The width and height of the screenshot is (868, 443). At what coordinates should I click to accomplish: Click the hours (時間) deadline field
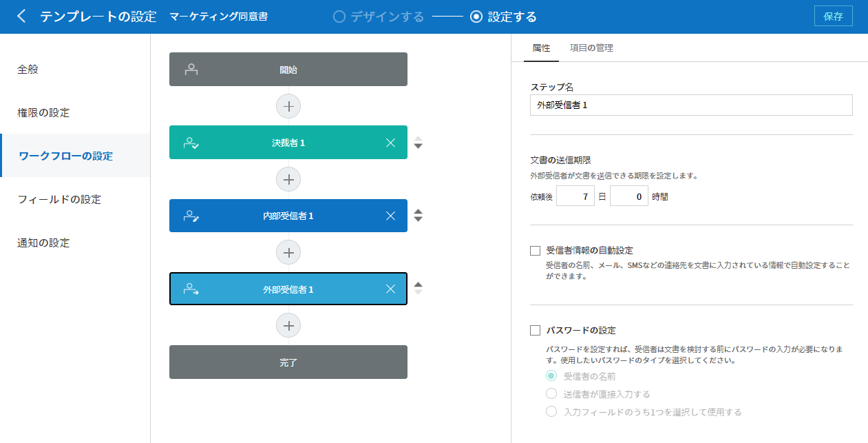(x=629, y=197)
